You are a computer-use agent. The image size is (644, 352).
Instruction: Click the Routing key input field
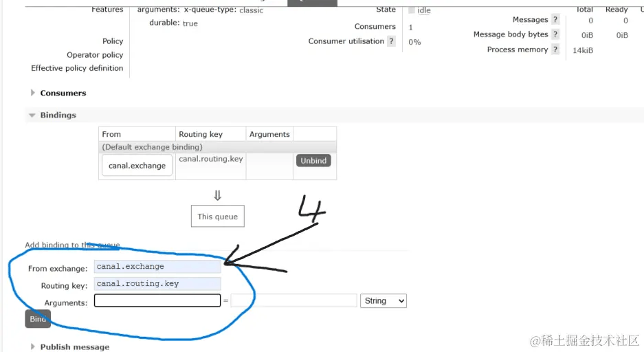157,283
